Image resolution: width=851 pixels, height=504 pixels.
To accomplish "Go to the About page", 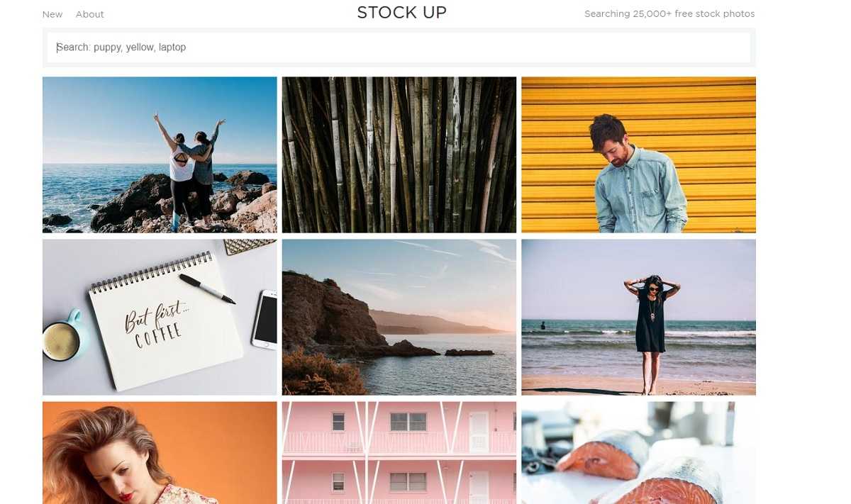I will [90, 14].
